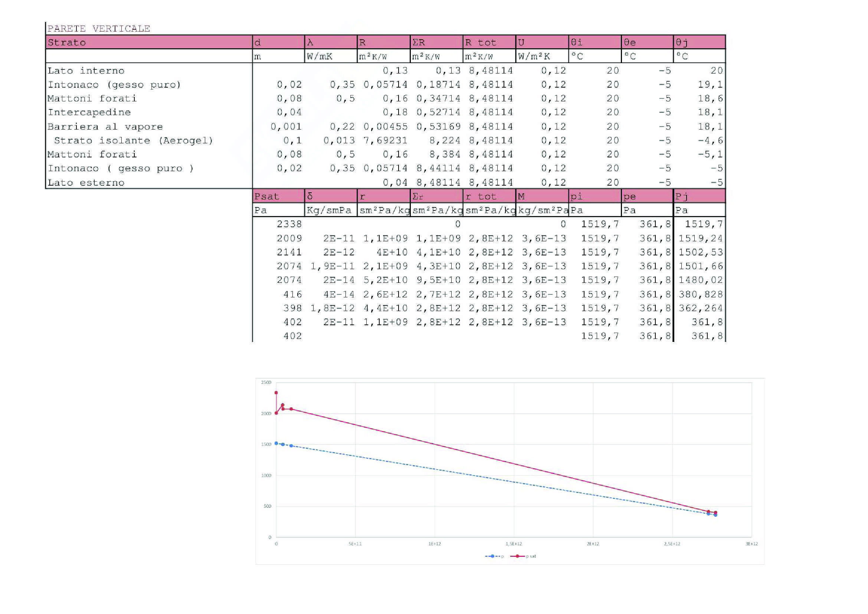Select the 'Strato isolante (Aerogel)' row label
868x614 pixels.
click(x=134, y=141)
